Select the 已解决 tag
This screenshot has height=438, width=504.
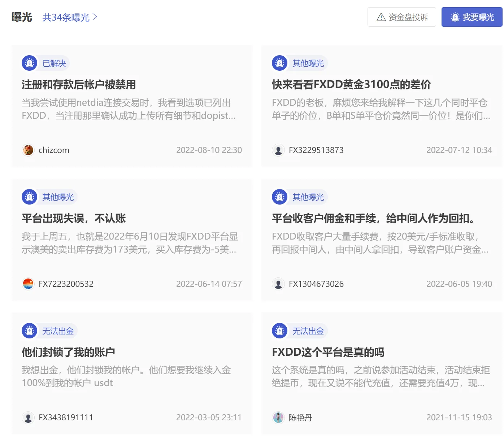coord(54,63)
